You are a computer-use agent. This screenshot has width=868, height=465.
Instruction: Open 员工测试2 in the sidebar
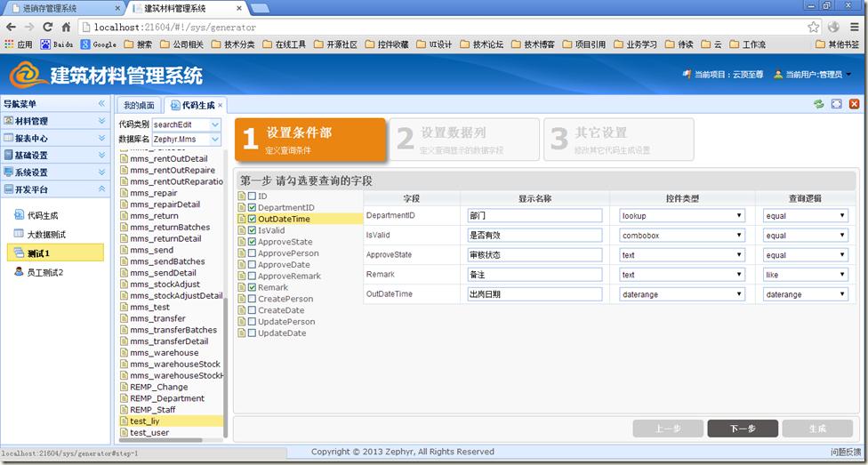pos(44,272)
